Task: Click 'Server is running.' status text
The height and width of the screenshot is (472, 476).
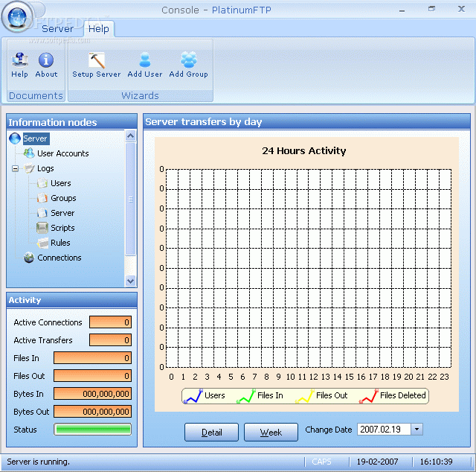Action: coord(38,462)
